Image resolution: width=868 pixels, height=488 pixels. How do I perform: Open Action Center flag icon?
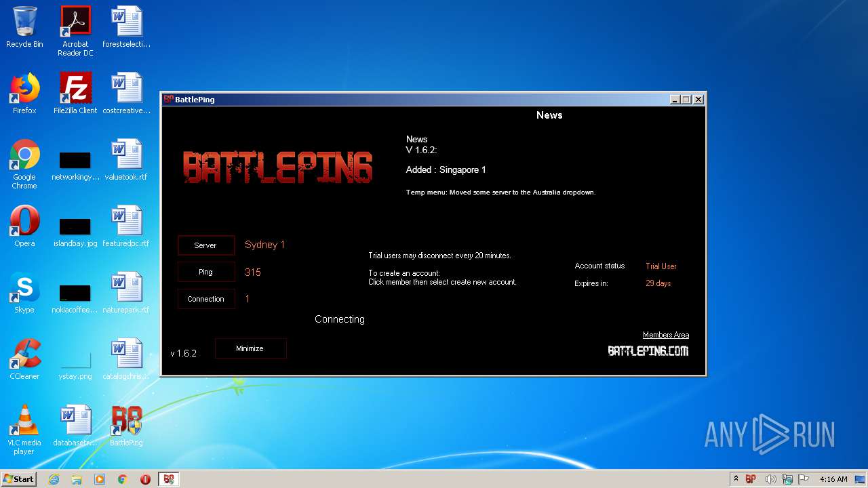point(804,479)
